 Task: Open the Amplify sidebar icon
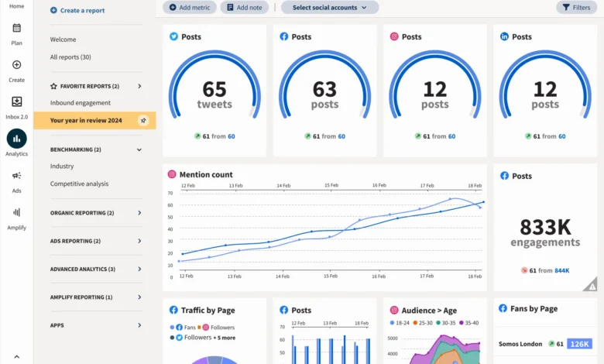(16, 212)
